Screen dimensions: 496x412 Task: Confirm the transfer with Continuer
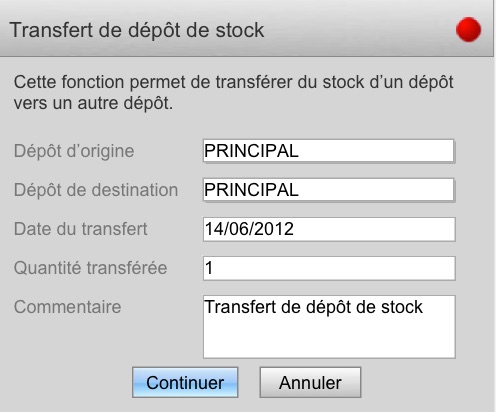pos(185,382)
